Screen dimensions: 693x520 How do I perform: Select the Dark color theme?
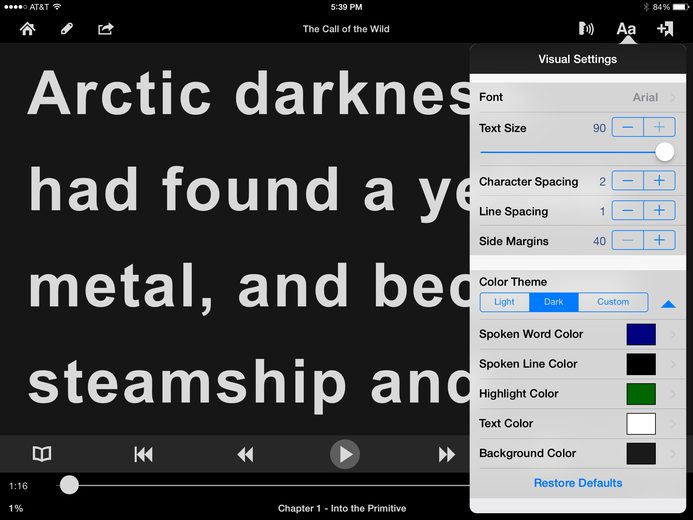554,302
